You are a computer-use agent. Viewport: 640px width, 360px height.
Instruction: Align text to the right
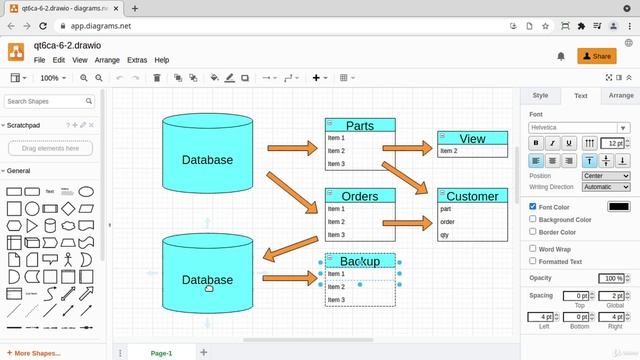569,161
